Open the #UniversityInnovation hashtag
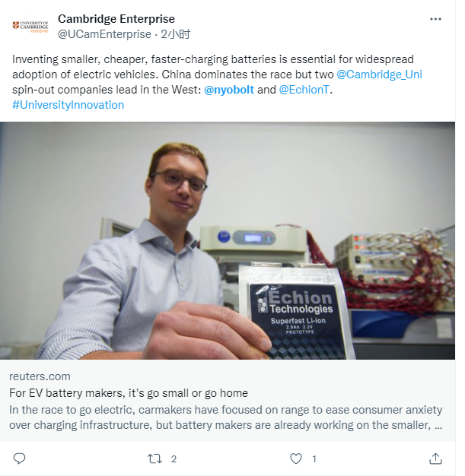The image size is (465, 476). [68, 105]
